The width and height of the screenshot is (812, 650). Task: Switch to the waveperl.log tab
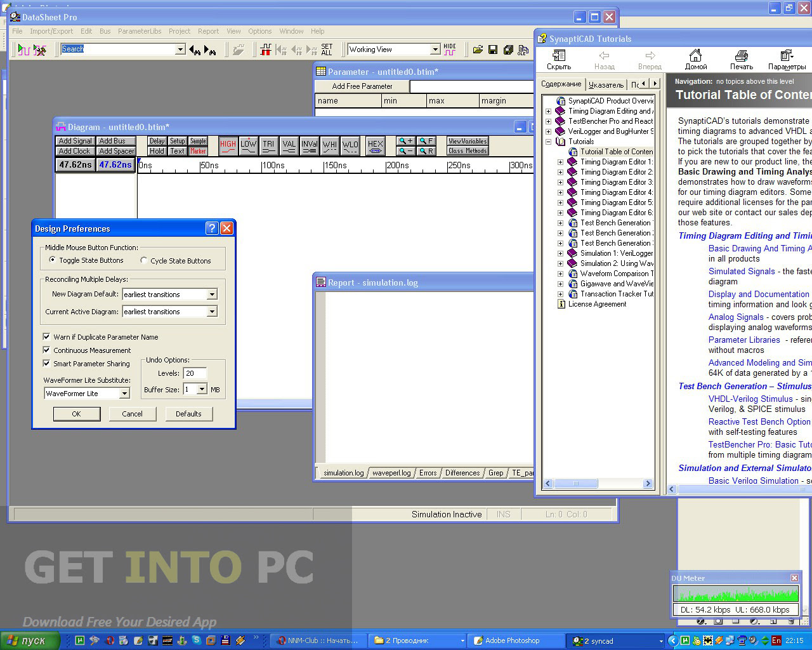[x=391, y=473]
